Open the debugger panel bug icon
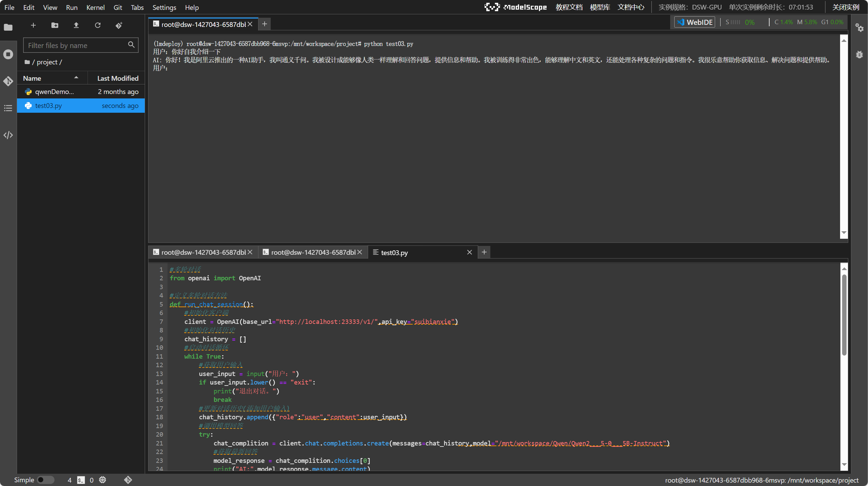 tap(859, 54)
